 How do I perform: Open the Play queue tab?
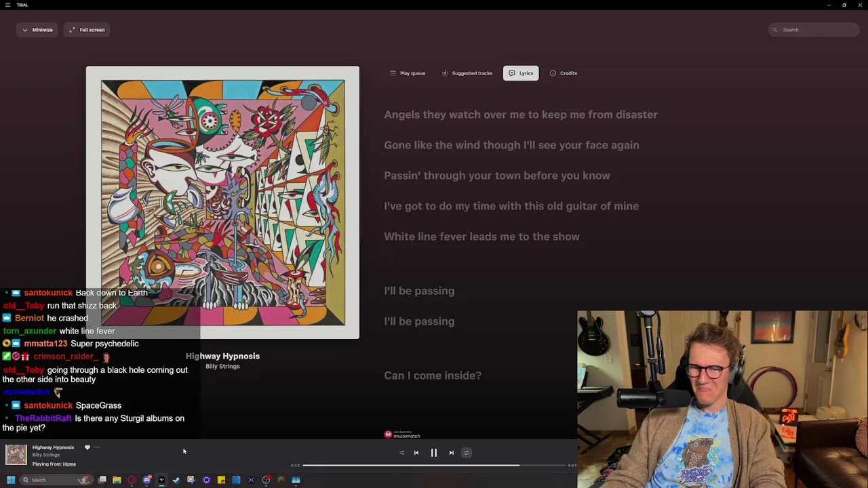(408, 73)
